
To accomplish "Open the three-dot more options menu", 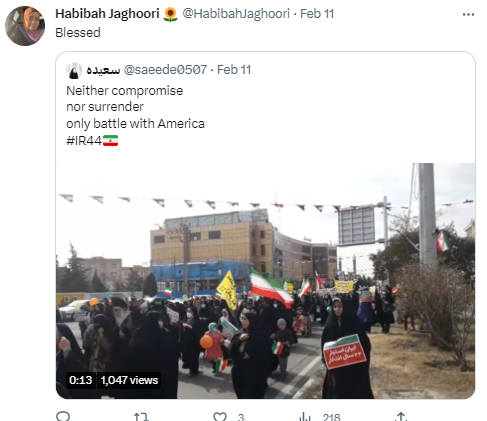I will click(468, 14).
